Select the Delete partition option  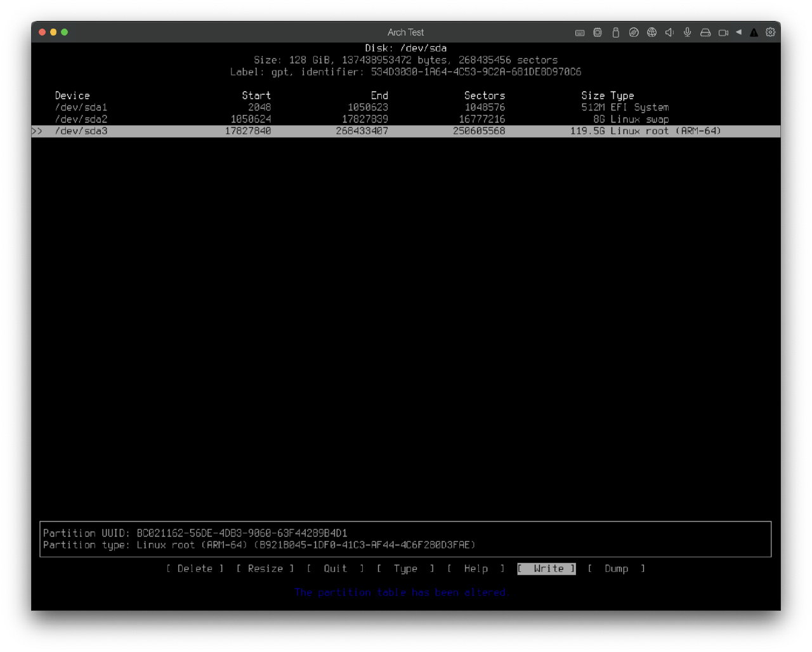[x=194, y=569]
